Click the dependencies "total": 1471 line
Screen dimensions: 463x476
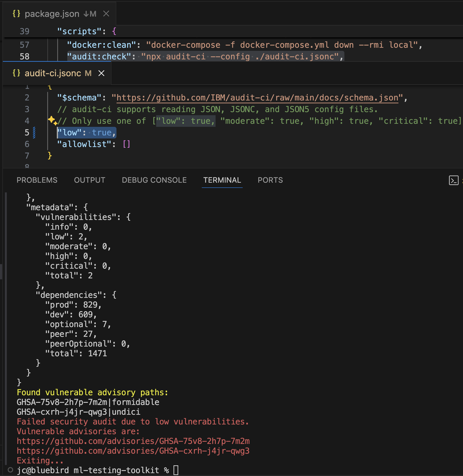76,353
